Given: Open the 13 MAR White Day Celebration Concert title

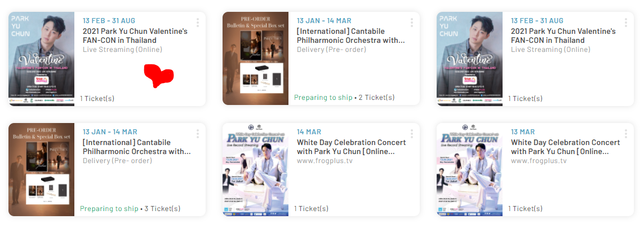Looking at the screenshot, I should (x=565, y=147).
